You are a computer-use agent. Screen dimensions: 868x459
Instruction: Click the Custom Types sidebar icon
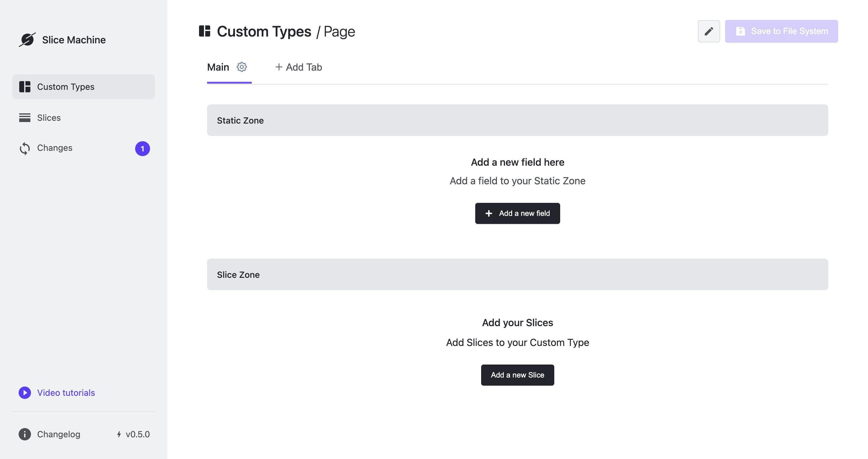coord(25,87)
